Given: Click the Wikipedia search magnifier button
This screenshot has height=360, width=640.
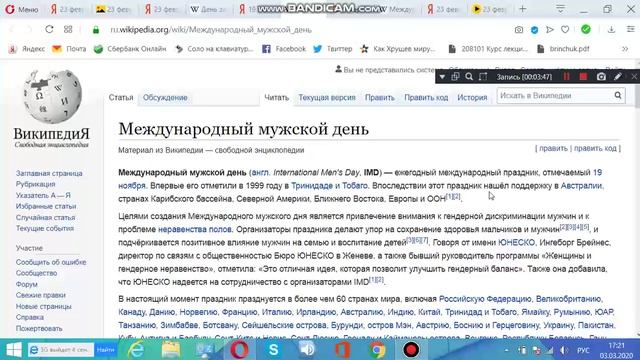Looking at the screenshot, I should (618, 96).
